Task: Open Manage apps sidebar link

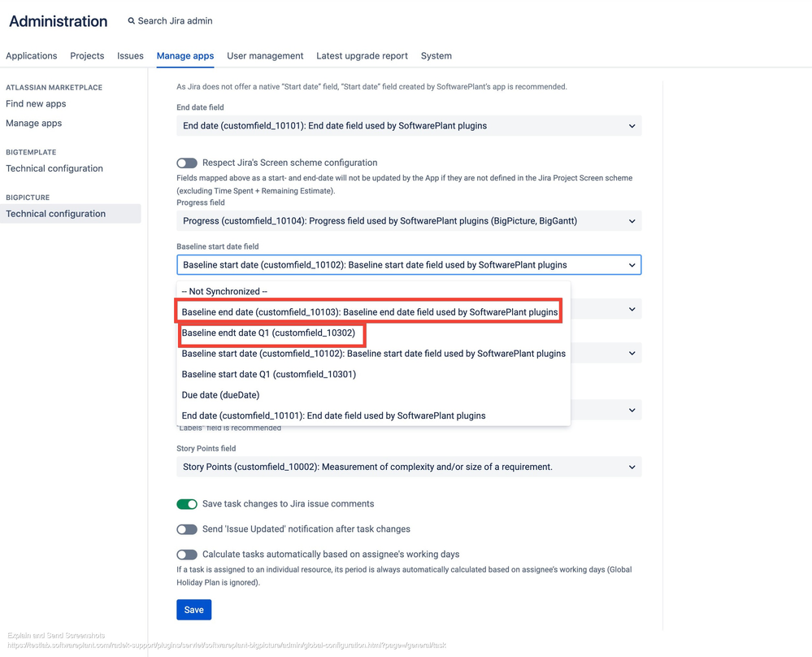Action: [x=33, y=123]
